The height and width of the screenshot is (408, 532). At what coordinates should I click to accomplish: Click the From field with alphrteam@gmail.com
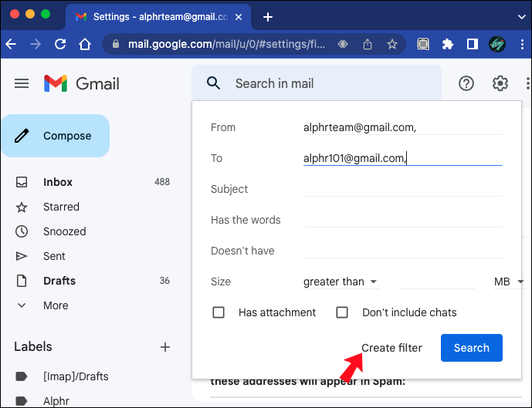click(x=403, y=127)
